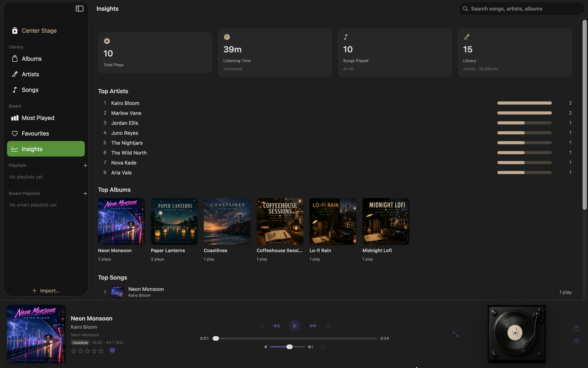Select Kairo Bloom in Top Artists
The width and height of the screenshot is (588, 368).
(335, 103)
